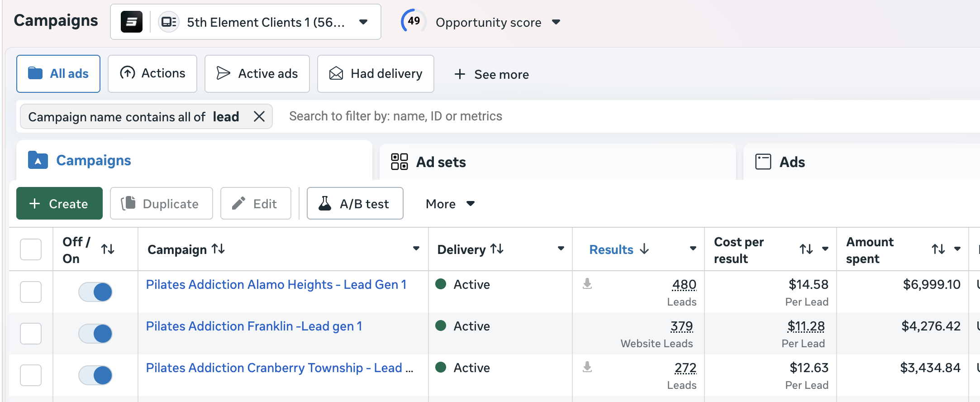Screen dimensions: 980x402
Task: Click the $11.28 cost per lead value
Action: (x=806, y=326)
